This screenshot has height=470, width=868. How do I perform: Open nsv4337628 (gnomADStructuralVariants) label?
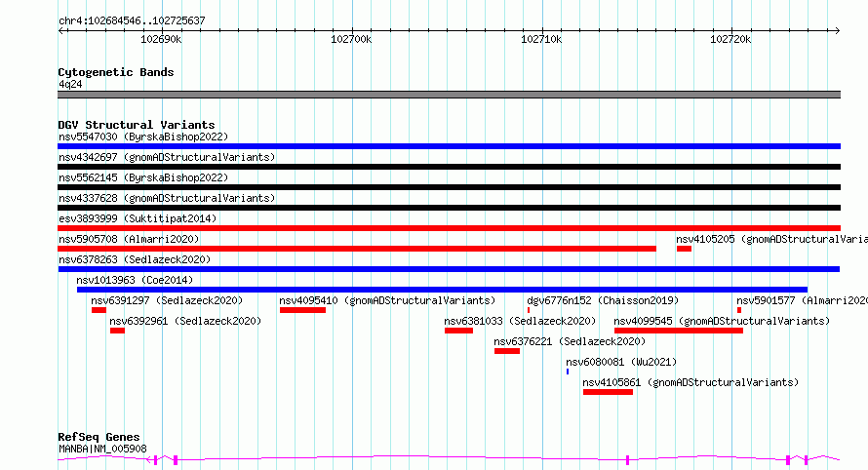coord(167,198)
